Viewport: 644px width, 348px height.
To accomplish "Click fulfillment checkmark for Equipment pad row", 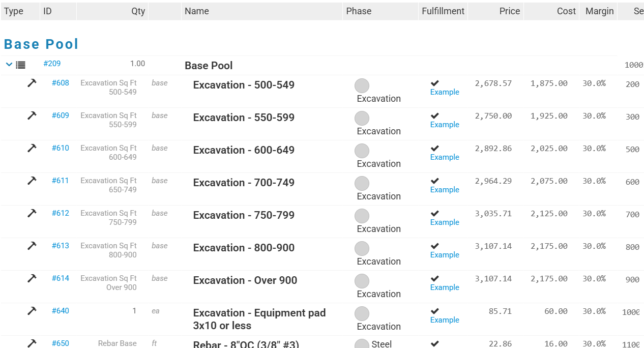I will click(435, 311).
